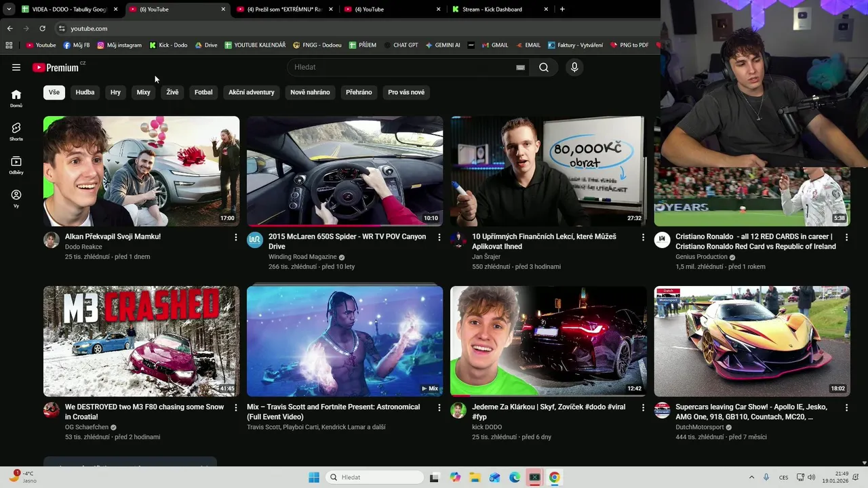Open the Vy profile sidebar icon
Image resolution: width=868 pixels, height=488 pixels.
[x=16, y=199]
